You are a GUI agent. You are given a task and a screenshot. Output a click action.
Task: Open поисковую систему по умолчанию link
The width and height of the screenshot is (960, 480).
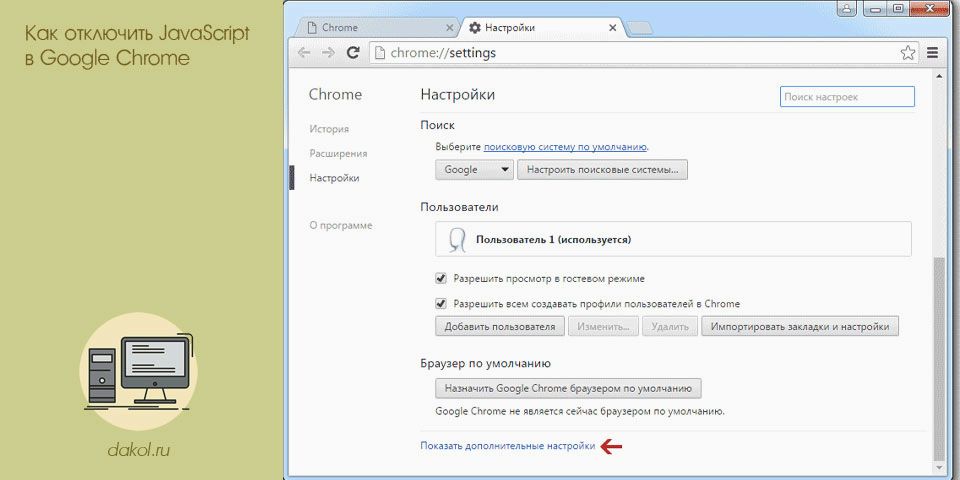[x=565, y=147]
